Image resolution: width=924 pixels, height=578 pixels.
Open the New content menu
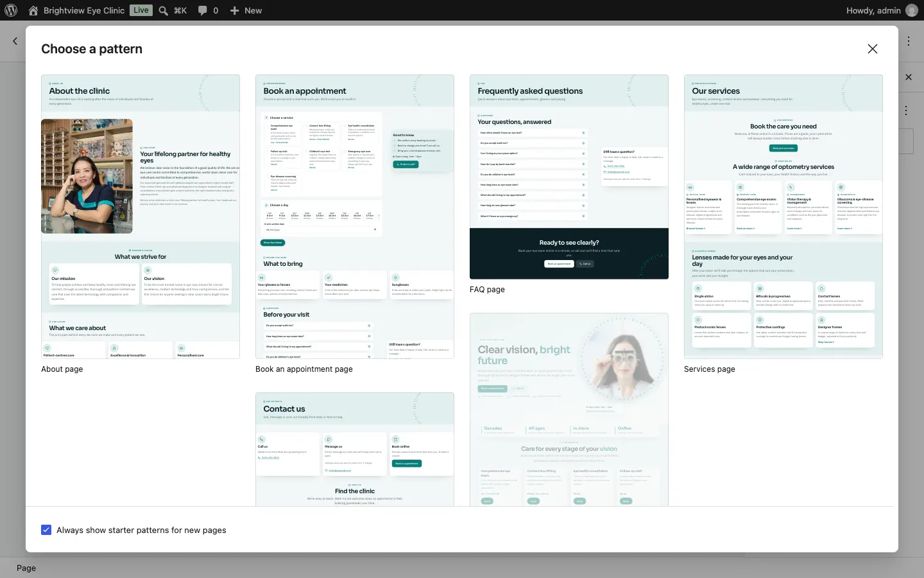click(246, 10)
